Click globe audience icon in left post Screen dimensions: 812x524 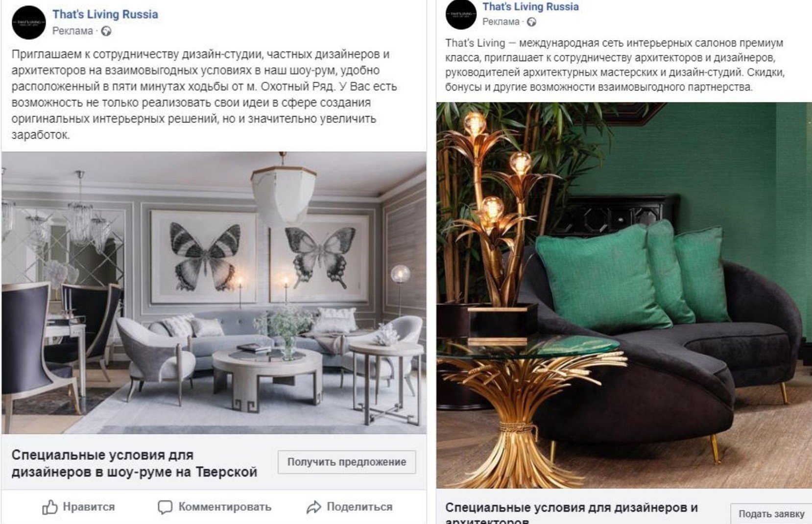pyautogui.click(x=106, y=31)
